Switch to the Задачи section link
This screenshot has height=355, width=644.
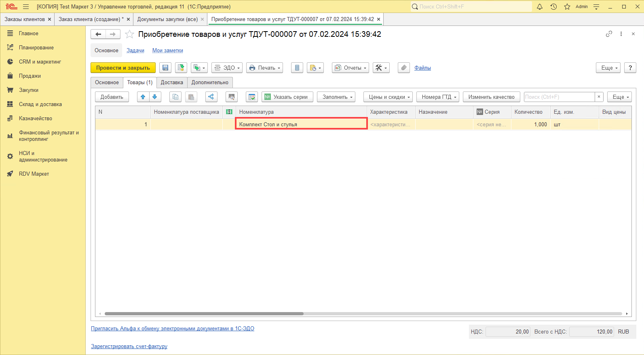coord(135,51)
